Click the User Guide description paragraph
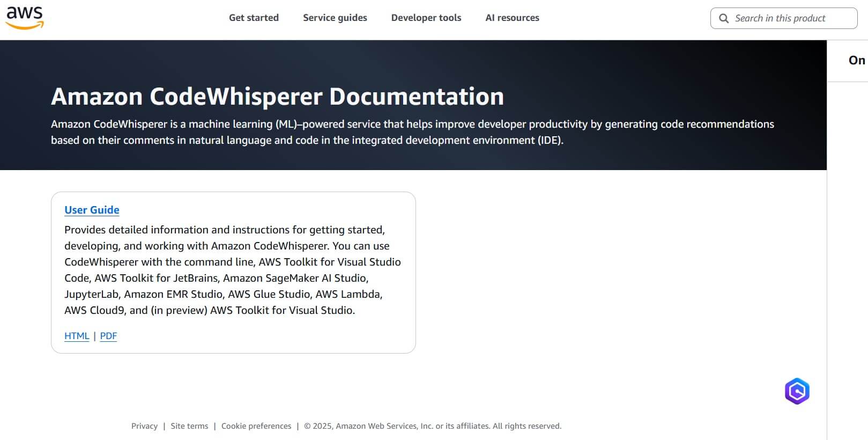 [233, 270]
